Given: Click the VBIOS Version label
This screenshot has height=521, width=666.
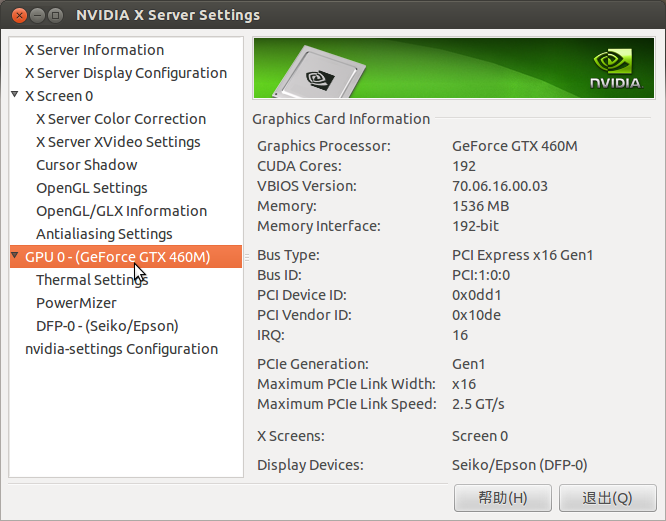Looking at the screenshot, I should [307, 186].
